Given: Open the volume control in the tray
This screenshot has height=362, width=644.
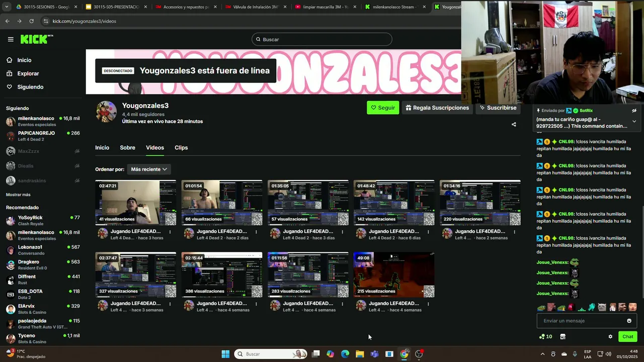Looking at the screenshot, I should (x=609, y=354).
